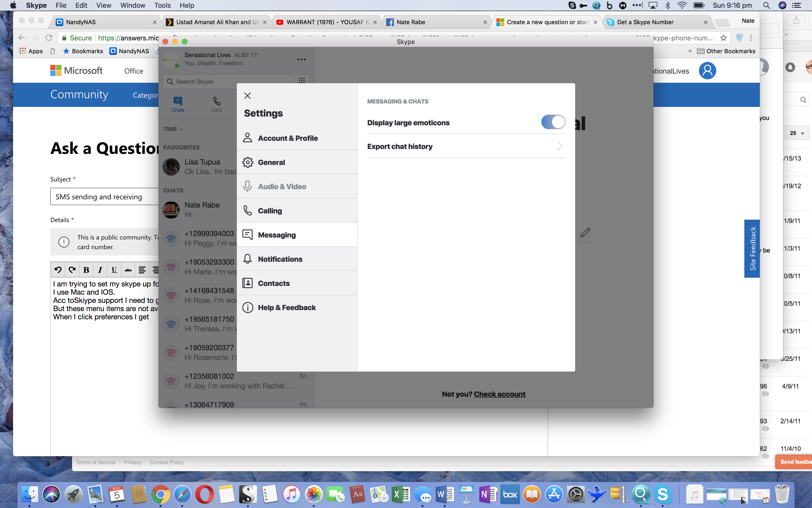Open Chrome menu three-dot icon
The height and width of the screenshot is (508, 812).
point(751,38)
